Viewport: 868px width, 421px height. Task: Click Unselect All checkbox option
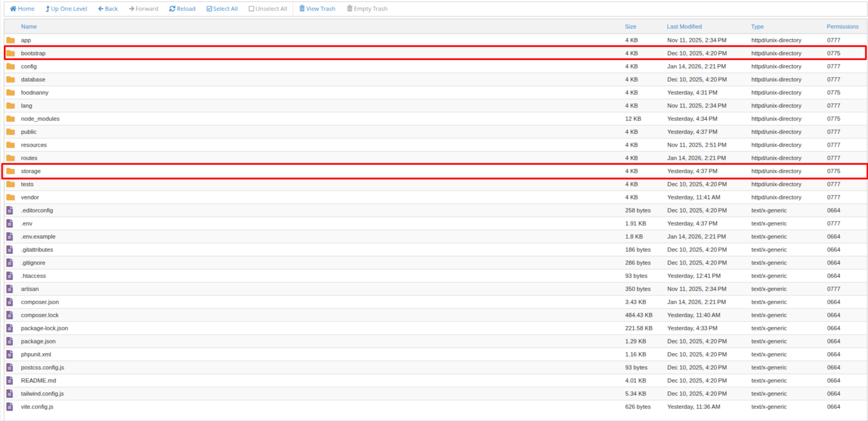(x=267, y=9)
